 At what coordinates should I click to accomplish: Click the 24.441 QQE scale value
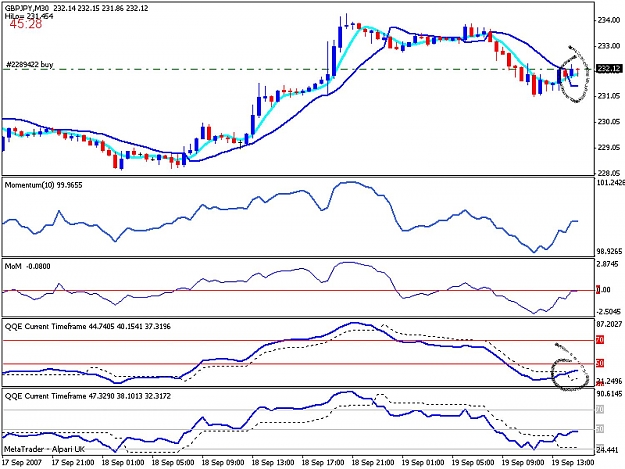[607, 450]
